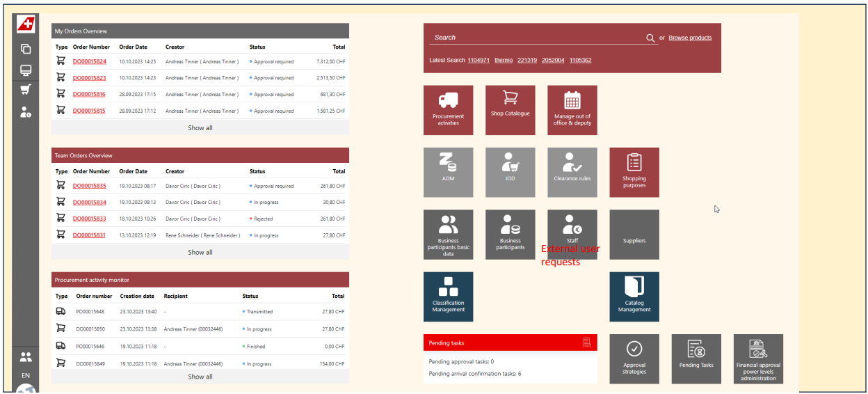
Task: Click latest search term thermo
Action: [x=504, y=61]
